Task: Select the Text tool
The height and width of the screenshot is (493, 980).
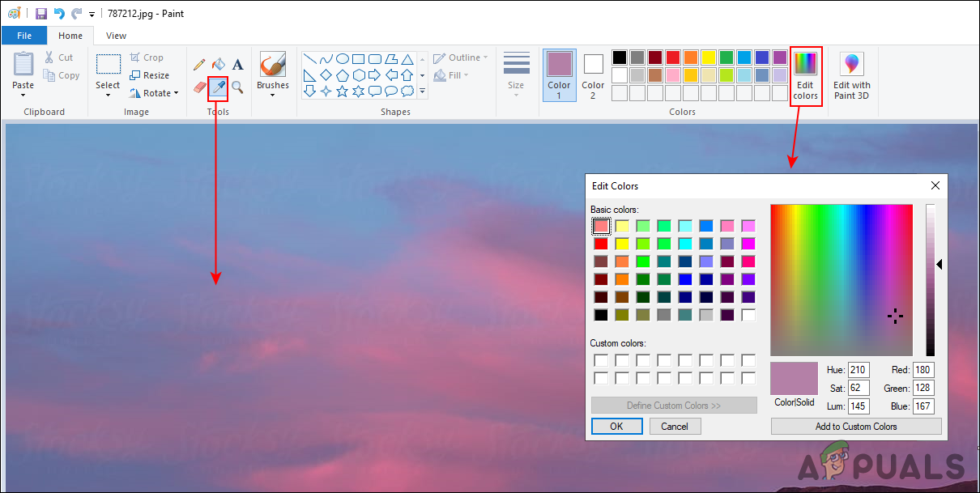Action: click(x=237, y=65)
